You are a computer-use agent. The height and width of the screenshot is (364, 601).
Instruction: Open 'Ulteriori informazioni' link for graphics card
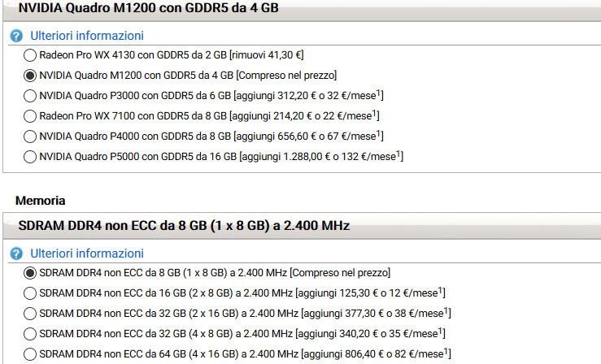pyautogui.click(x=86, y=37)
